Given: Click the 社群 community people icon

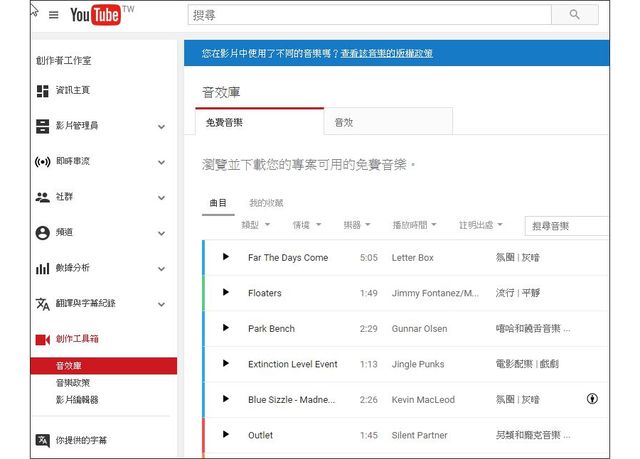Looking at the screenshot, I should (42, 197).
